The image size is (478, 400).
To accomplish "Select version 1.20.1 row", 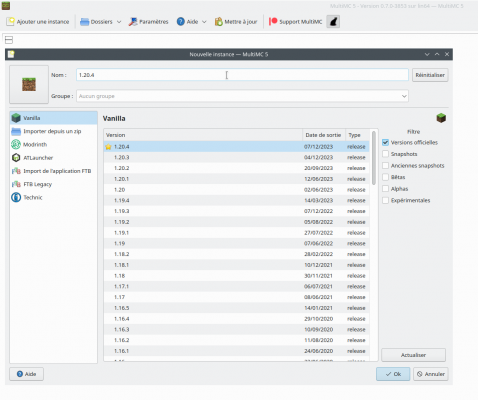I will click(237, 179).
